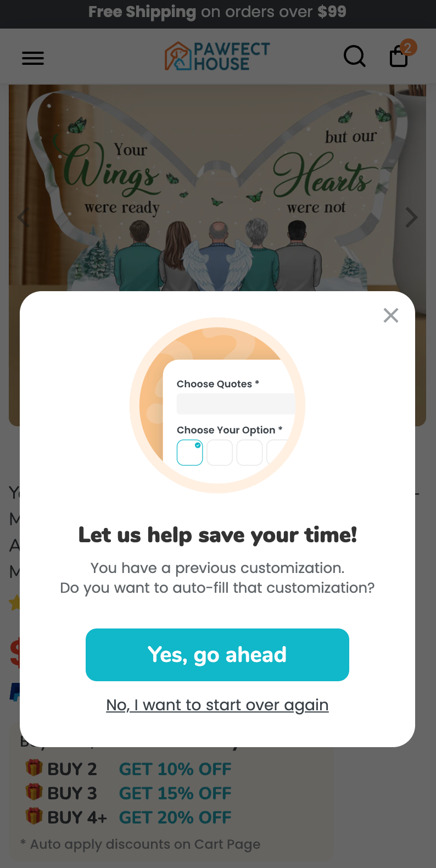The width and height of the screenshot is (436, 868).
Task: Click the gift icon beside BUY 4+
Action: coord(34,816)
